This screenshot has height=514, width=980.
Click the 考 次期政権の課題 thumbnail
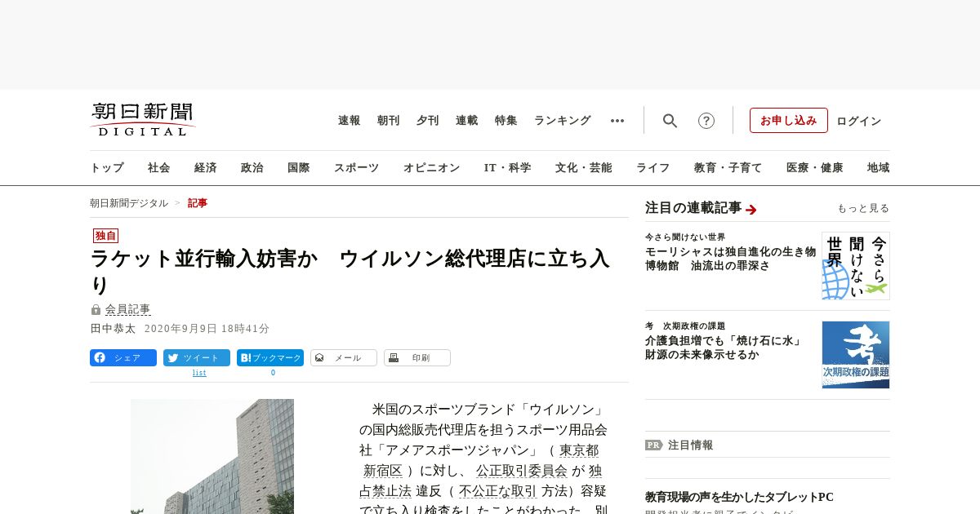[856, 355]
